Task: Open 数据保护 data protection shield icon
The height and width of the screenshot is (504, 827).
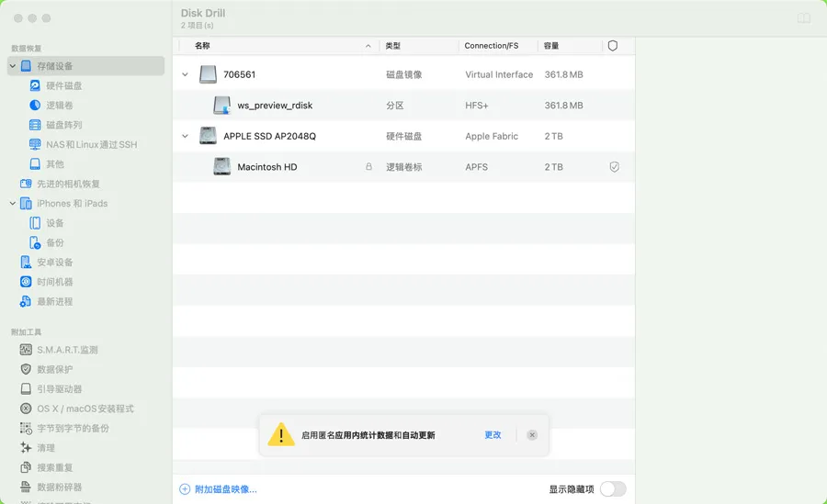Action: [27, 369]
